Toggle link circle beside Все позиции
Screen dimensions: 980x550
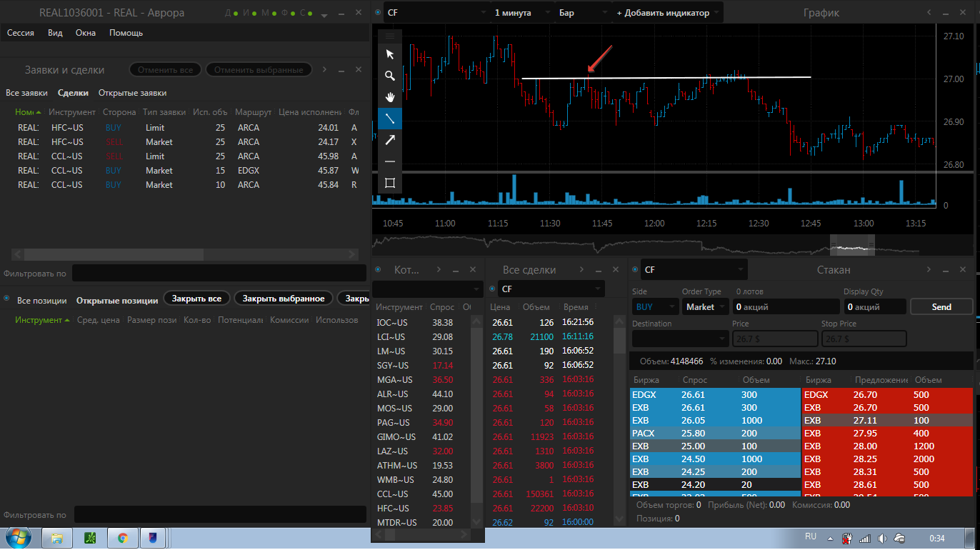7,300
